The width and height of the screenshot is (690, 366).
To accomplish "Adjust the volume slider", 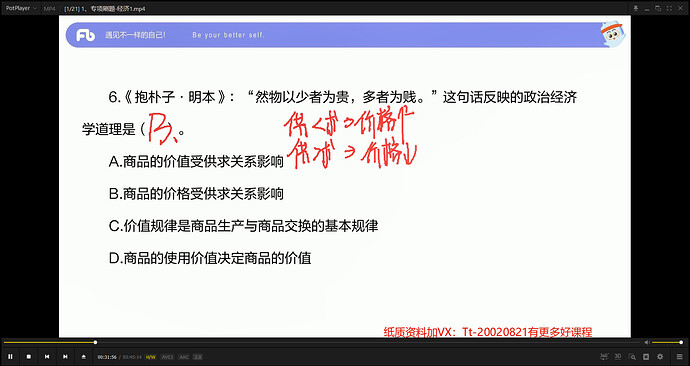I will [667, 342].
